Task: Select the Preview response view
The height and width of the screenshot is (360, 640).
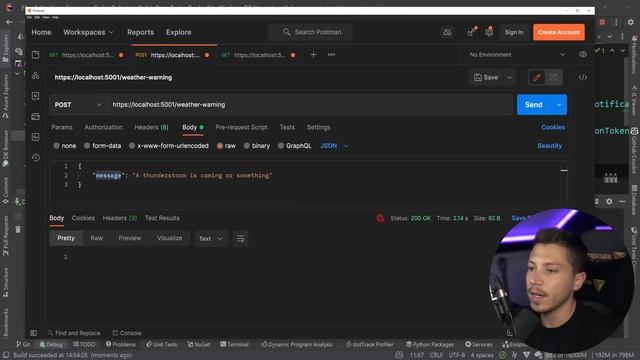Action: [x=130, y=238]
